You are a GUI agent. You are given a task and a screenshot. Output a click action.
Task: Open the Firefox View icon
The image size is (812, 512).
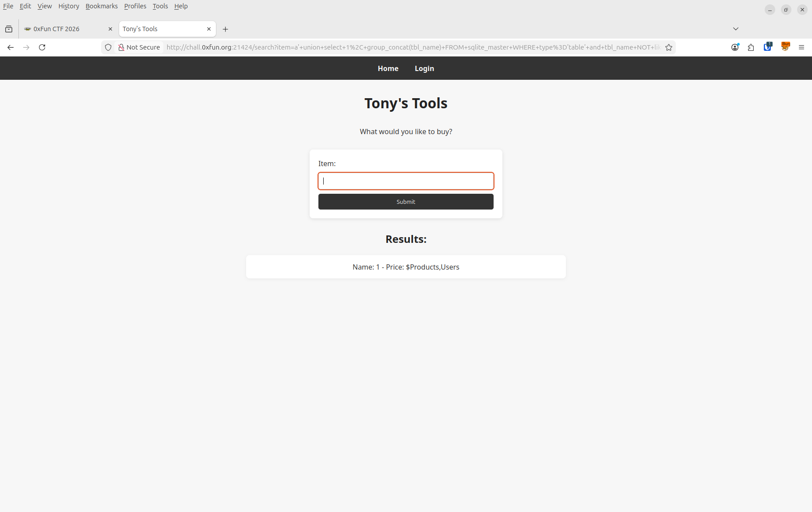(x=9, y=29)
